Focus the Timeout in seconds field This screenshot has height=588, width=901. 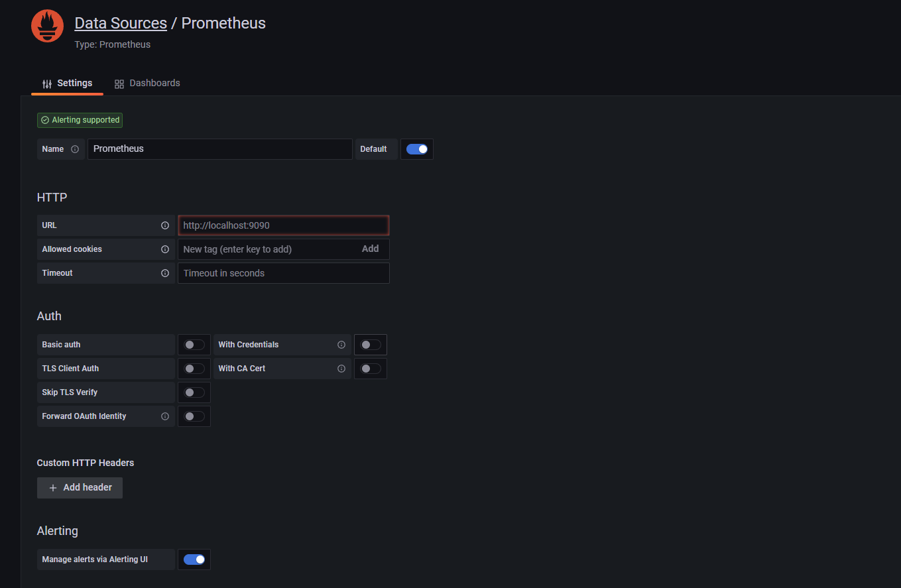[284, 273]
